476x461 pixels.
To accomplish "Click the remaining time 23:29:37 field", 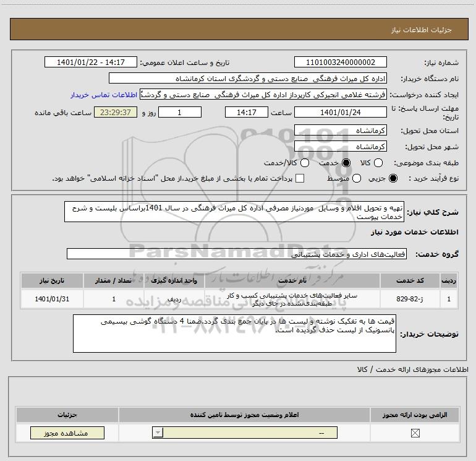I will click(x=116, y=112).
